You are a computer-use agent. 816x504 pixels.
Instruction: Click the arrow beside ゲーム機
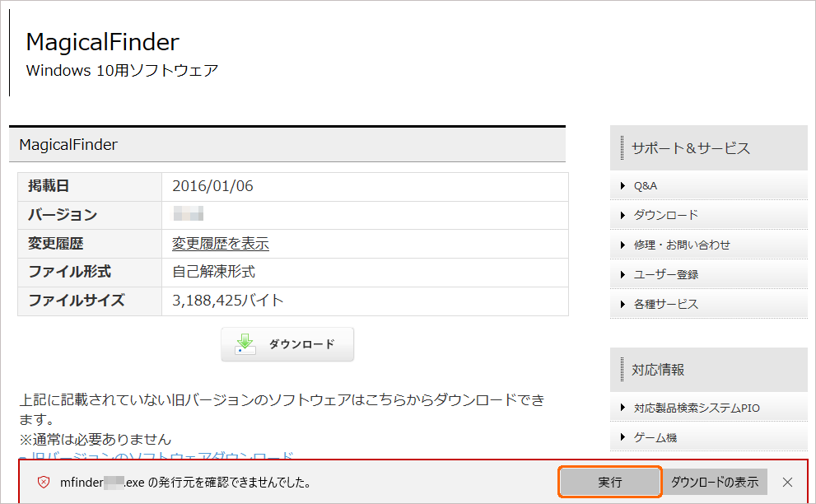point(623,438)
